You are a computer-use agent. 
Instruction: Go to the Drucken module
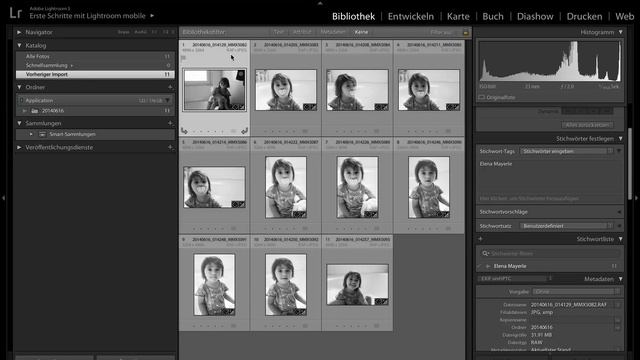click(x=584, y=16)
